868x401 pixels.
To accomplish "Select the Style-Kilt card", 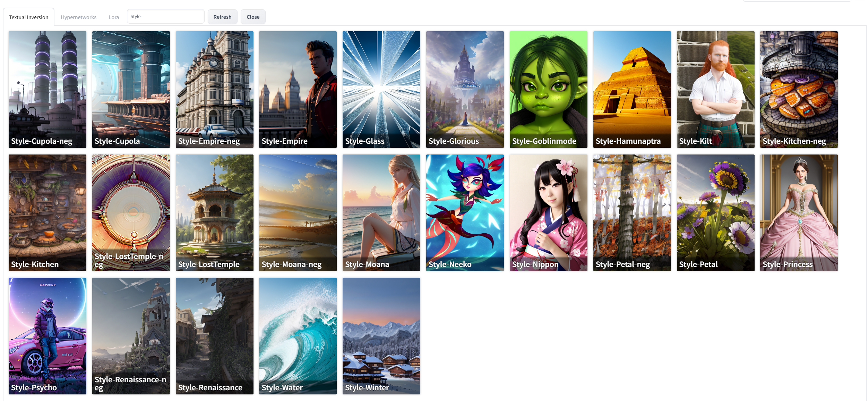I will [x=716, y=90].
